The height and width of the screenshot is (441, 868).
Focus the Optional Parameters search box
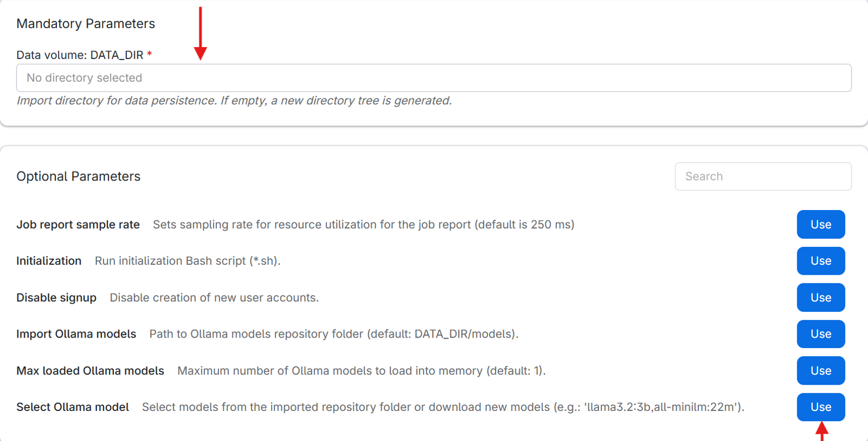[762, 176]
